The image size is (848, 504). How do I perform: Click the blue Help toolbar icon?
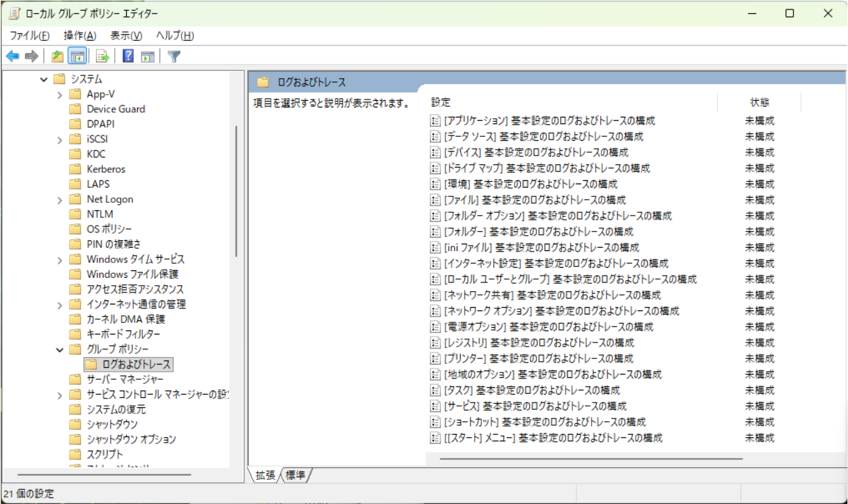click(128, 57)
